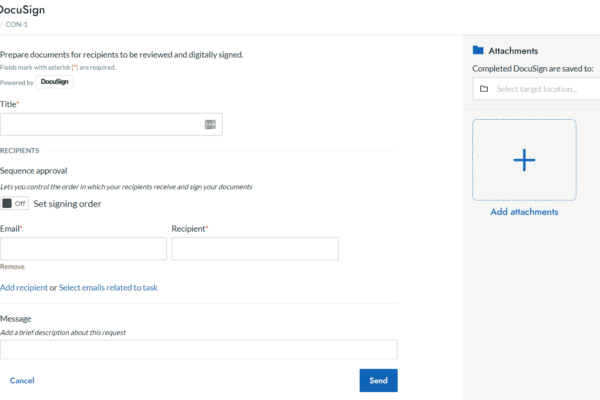Click the 'Completed DocuSign are saved to:' text
This screenshot has width=600, height=400.
tap(533, 69)
